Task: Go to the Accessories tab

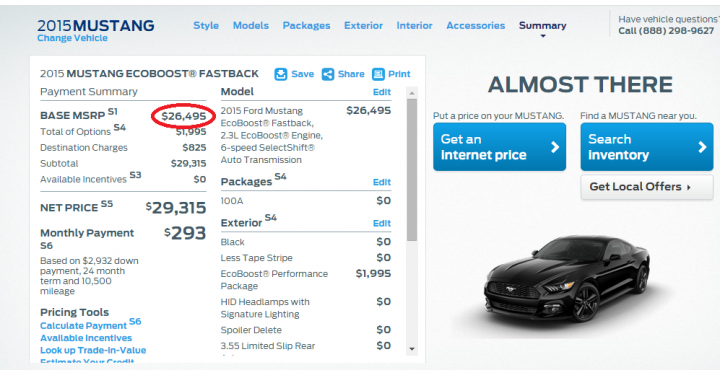Action: (x=476, y=26)
